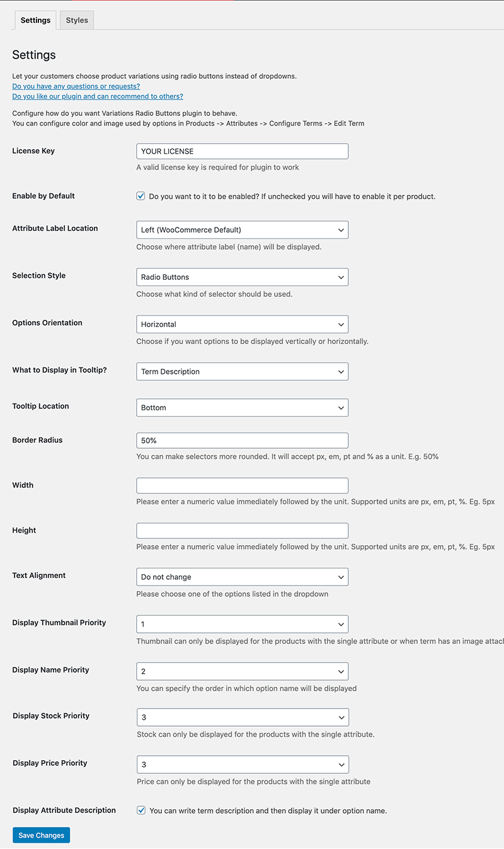
Task: Open the Display Name Priority dropdown
Action: pos(242,672)
